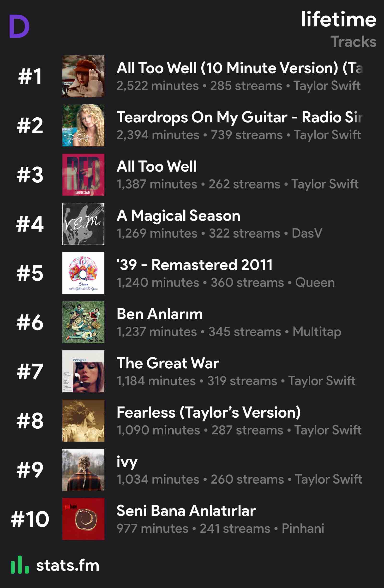This screenshot has width=384, height=588.
Task: Open the Red (Taylor's Version) album cover
Action: [x=83, y=76]
